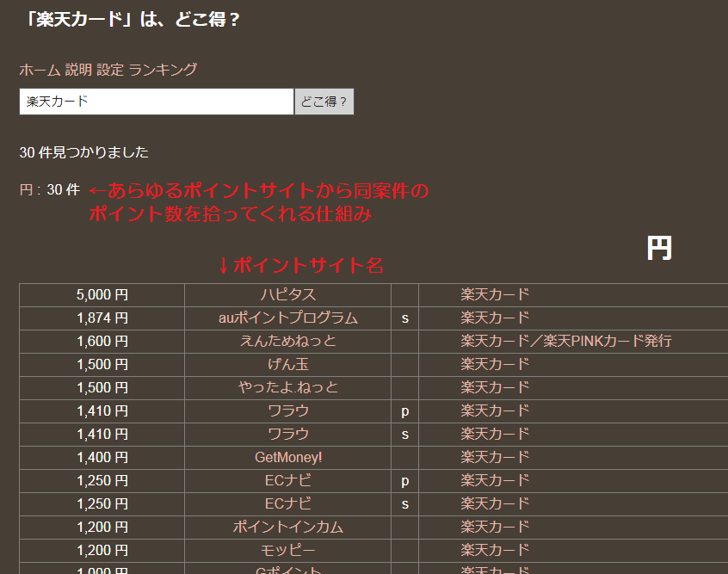Select 1,410 円 in the ワラウ row marked p
Viewport: 728px width, 574px height.
(102, 411)
